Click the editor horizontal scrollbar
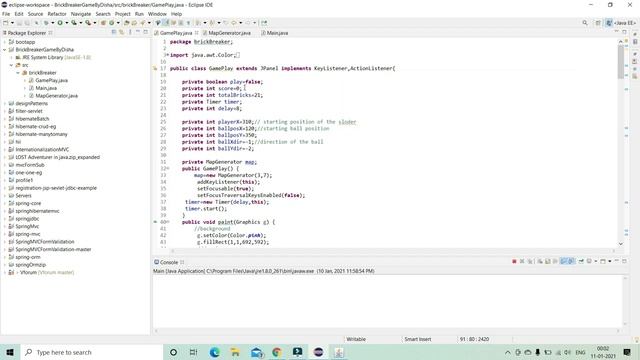 392,251
